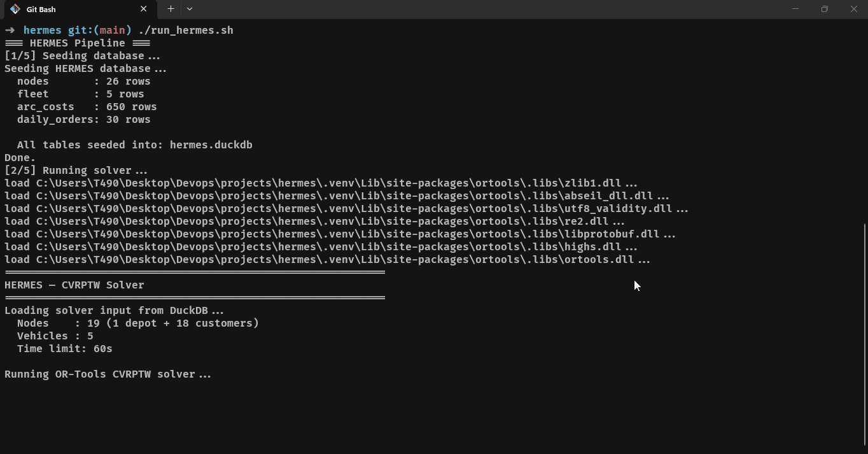Click the terminal vertical scrollbar thumb
Viewport: 868px width, 454px height.
point(864,334)
